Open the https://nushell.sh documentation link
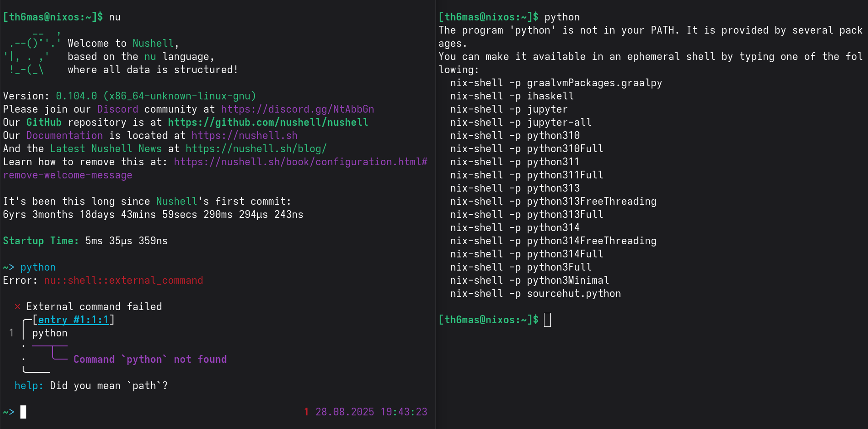 pos(244,136)
